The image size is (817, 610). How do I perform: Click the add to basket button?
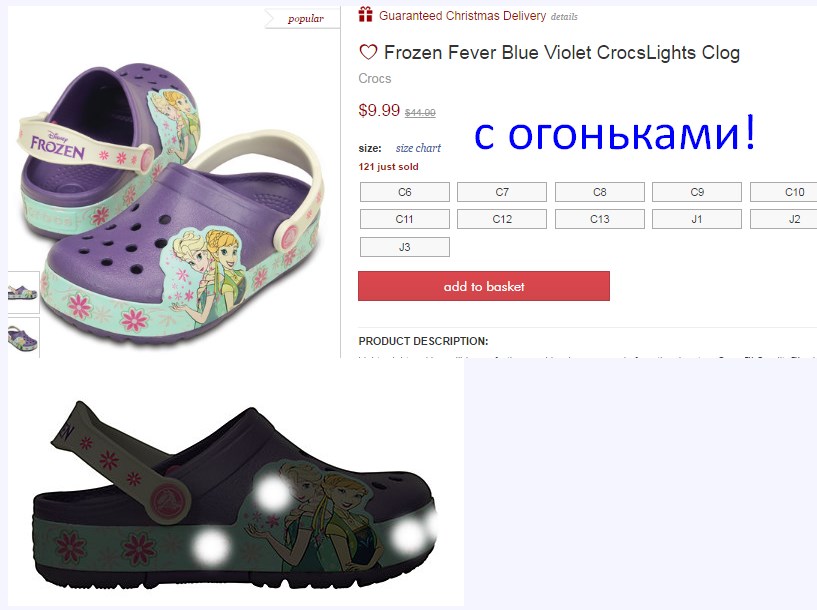tap(484, 286)
